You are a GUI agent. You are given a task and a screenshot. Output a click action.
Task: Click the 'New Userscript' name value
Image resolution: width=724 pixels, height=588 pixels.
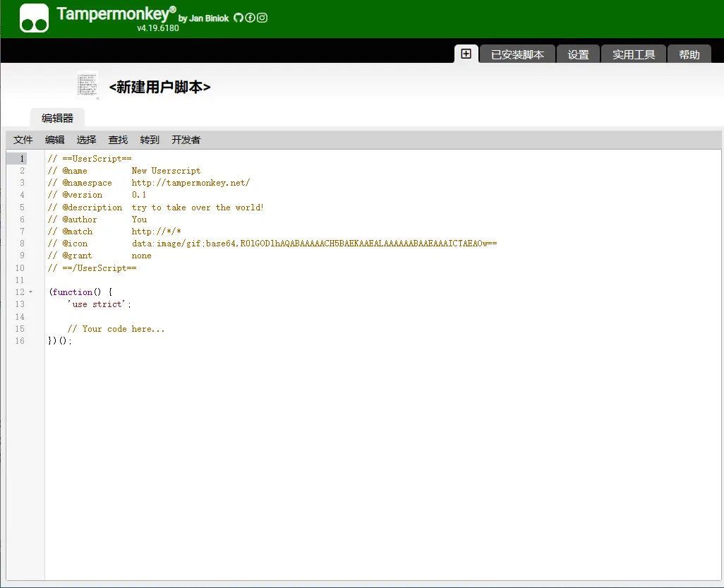tap(167, 171)
